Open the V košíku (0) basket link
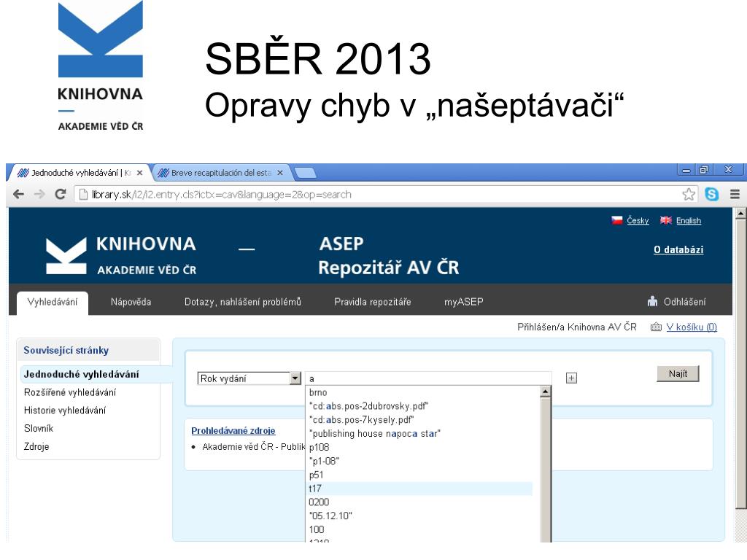 coord(692,327)
